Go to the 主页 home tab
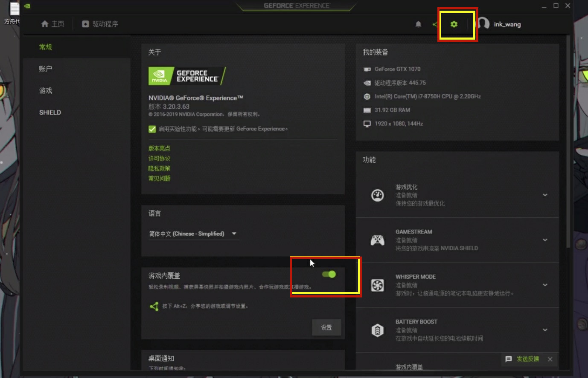 pyautogui.click(x=52, y=24)
